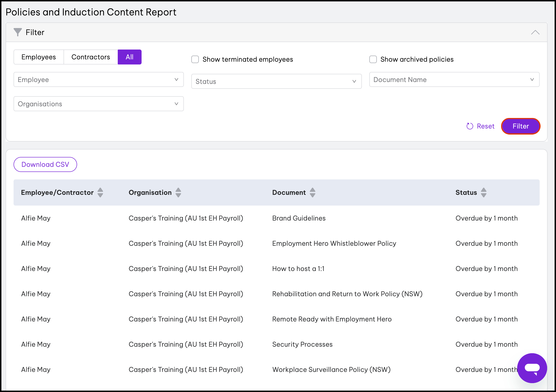Enable Show terminated employees checkbox
The image size is (556, 392).
tap(195, 59)
